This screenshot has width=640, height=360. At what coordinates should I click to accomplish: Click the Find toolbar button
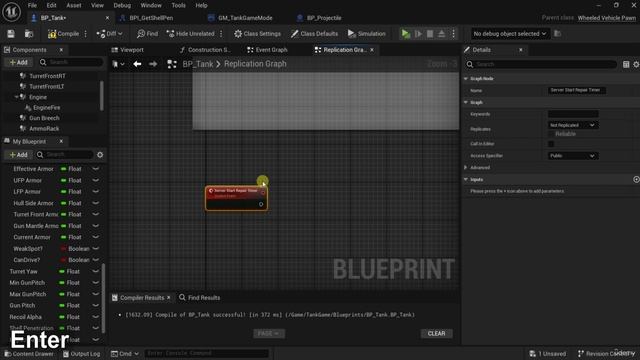(147, 34)
